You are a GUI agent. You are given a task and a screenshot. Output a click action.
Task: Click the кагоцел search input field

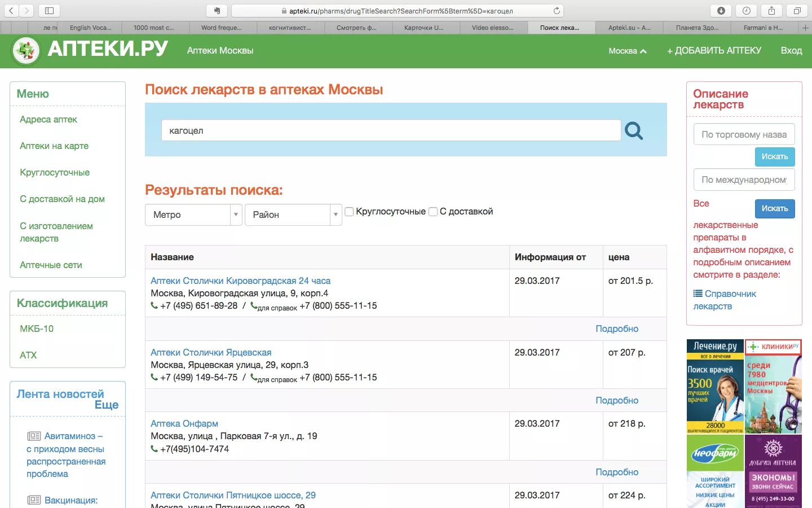pyautogui.click(x=391, y=130)
